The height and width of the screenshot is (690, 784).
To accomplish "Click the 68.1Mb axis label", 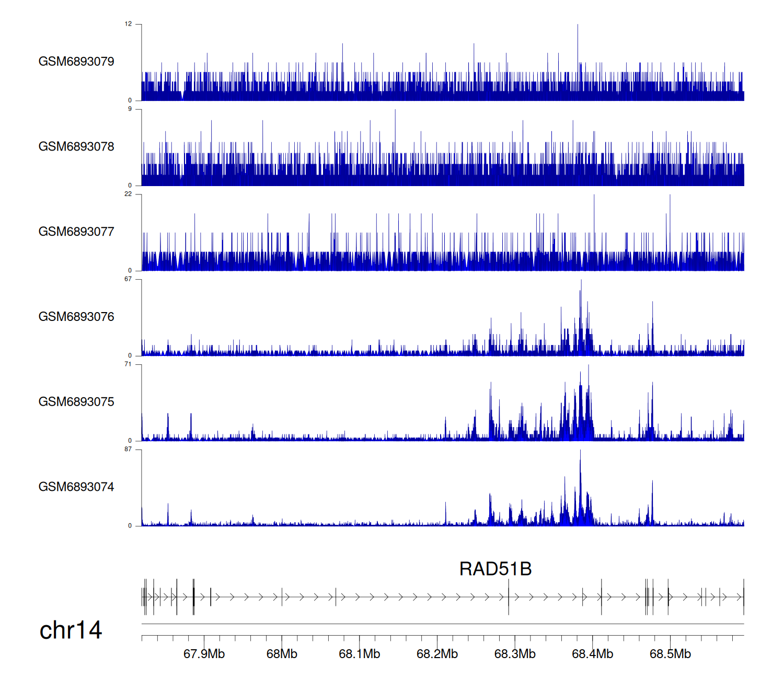I will [359, 654].
